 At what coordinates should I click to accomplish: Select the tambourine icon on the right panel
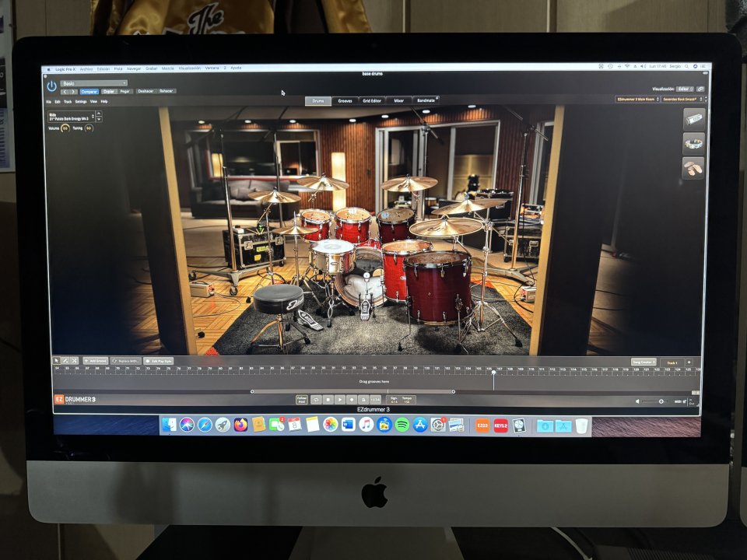click(692, 142)
